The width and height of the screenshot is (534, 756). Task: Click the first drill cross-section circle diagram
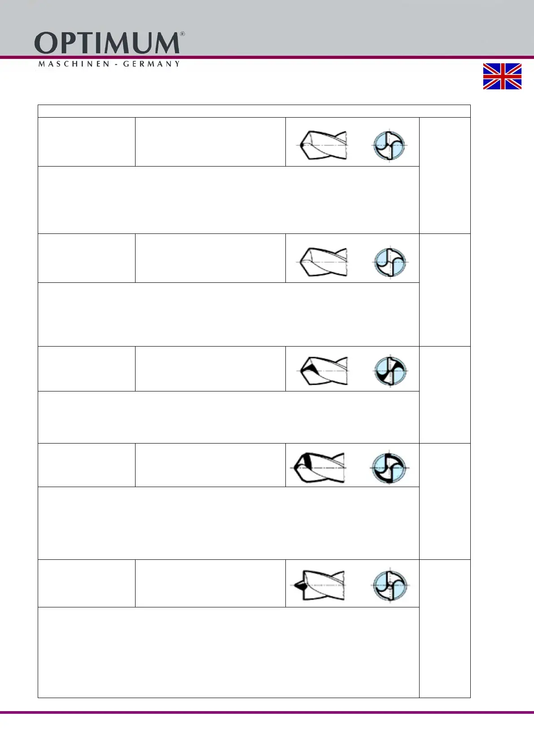point(389,145)
